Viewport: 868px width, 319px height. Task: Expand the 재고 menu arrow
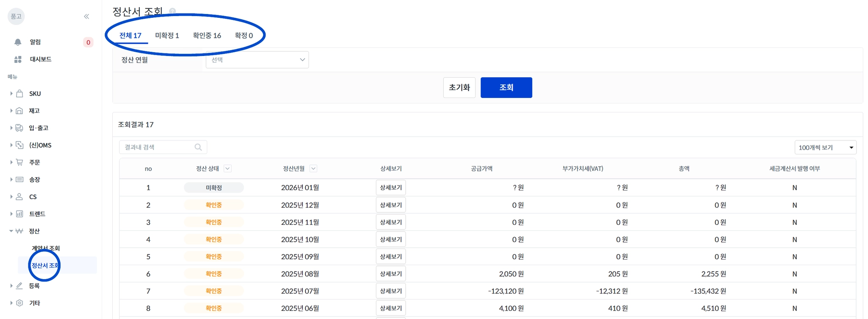click(11, 111)
